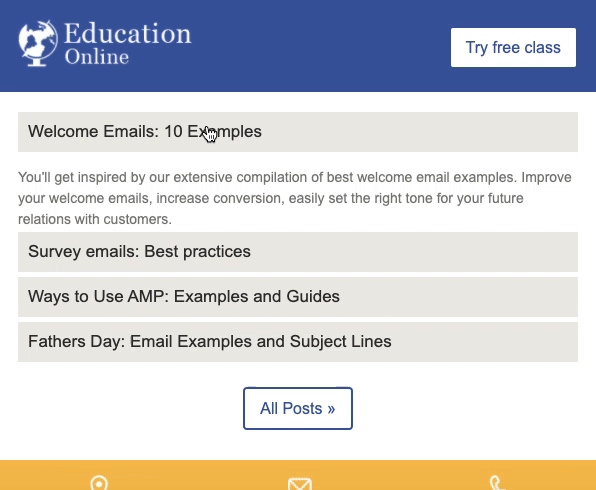Click the word "Improve" in the description

click(546, 177)
